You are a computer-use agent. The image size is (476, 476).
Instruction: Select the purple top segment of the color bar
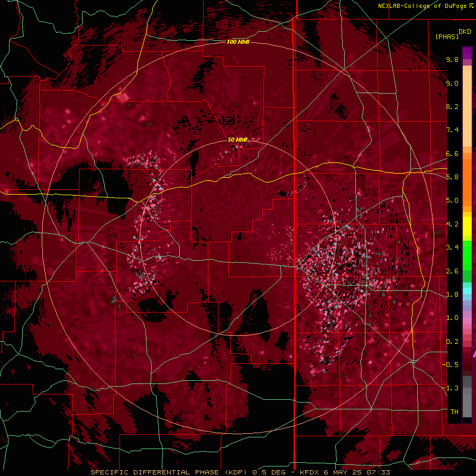[x=467, y=53]
